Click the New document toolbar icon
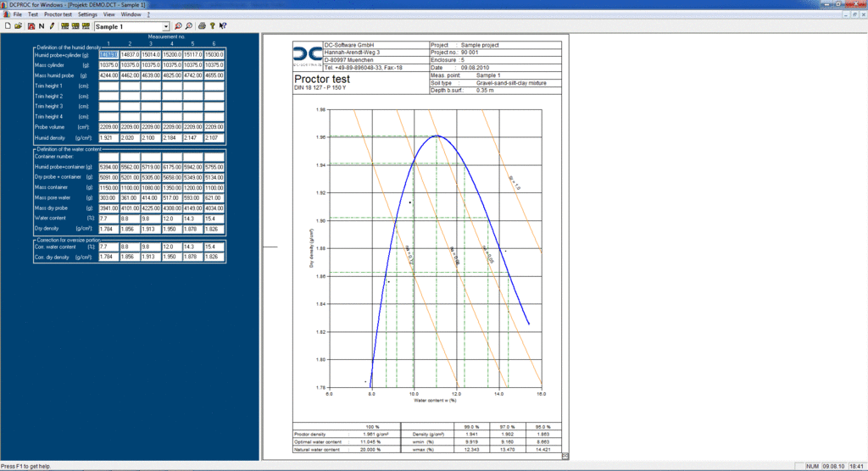Viewport: 868px width, 471px height. coord(8,26)
